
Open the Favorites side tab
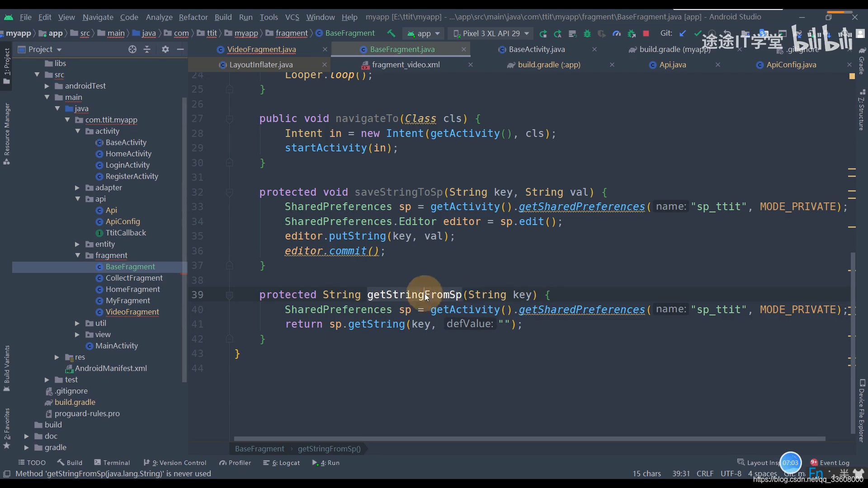pyautogui.click(x=6, y=428)
